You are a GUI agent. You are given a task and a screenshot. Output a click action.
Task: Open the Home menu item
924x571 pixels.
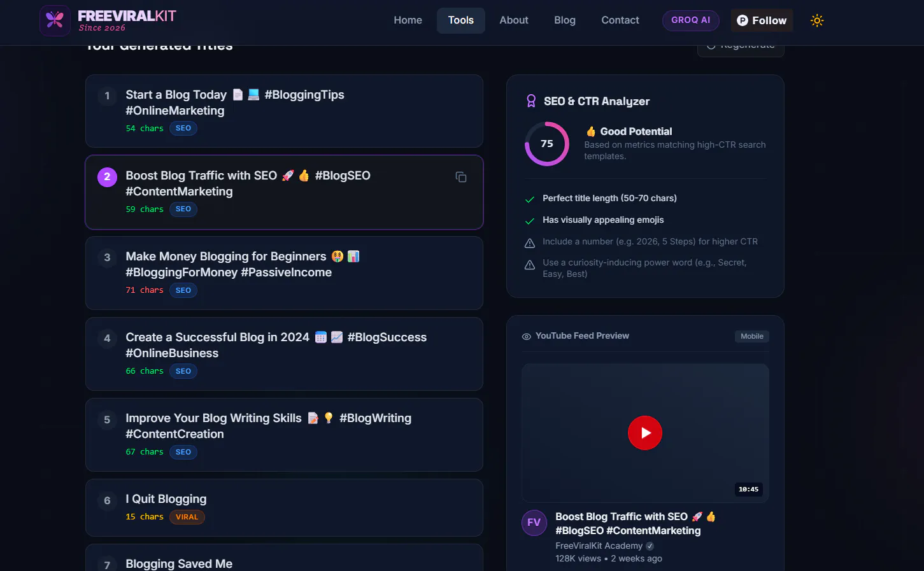pyautogui.click(x=408, y=20)
